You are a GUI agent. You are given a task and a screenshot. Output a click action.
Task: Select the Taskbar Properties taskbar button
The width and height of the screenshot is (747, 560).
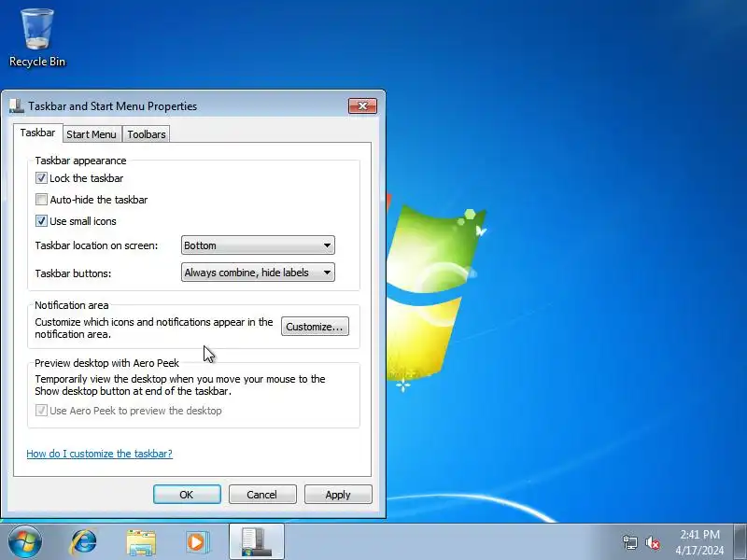pyautogui.click(x=256, y=542)
